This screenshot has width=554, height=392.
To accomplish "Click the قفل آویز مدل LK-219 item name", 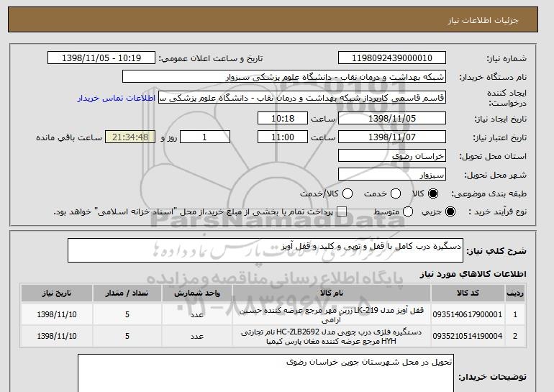I will (x=332, y=315).
